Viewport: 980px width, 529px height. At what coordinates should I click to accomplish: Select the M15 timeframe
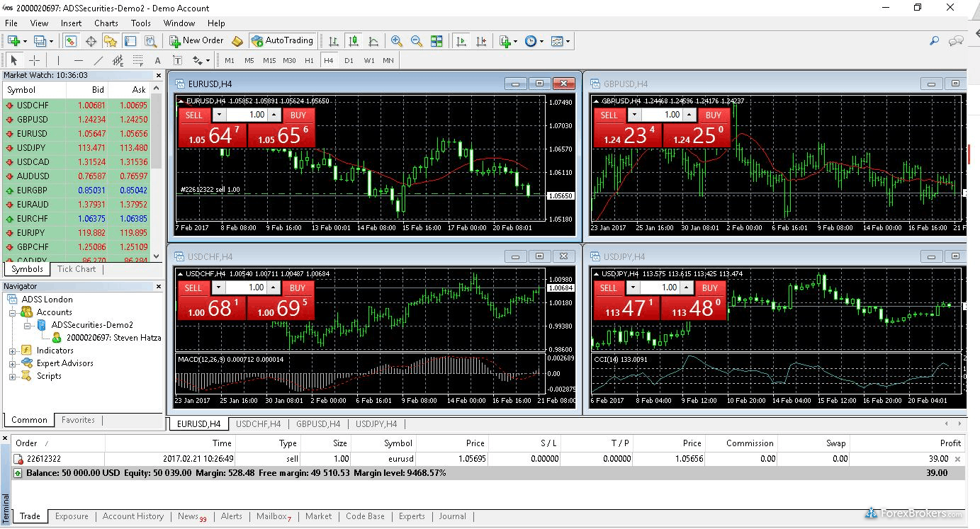[269, 60]
